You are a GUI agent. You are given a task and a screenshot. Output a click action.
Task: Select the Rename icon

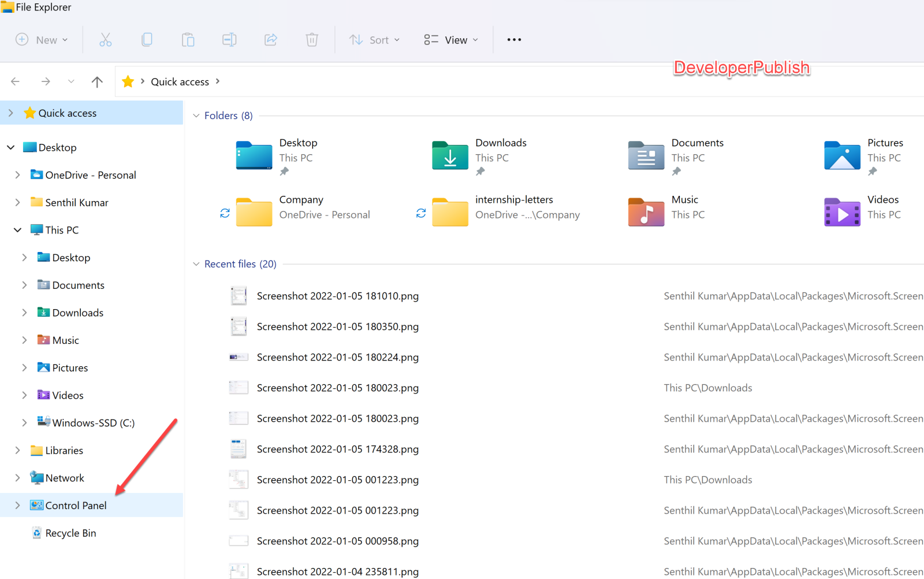[229, 39]
